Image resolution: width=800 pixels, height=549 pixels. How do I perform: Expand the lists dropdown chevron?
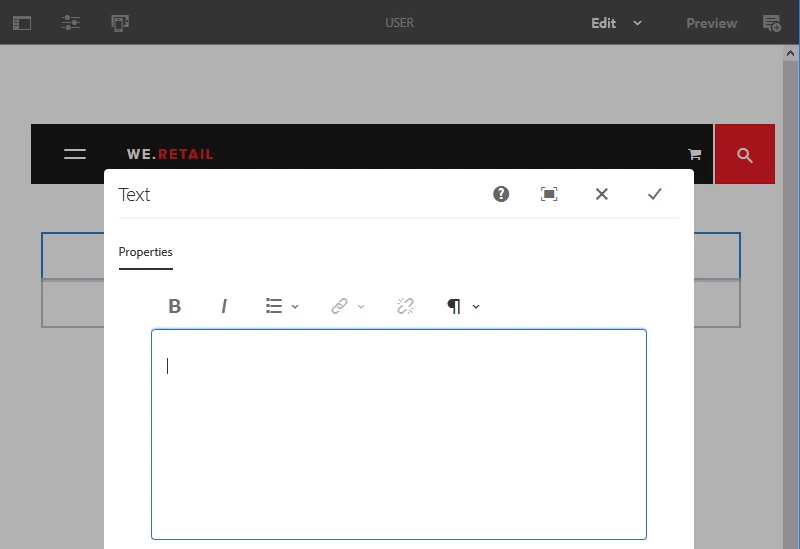point(295,307)
